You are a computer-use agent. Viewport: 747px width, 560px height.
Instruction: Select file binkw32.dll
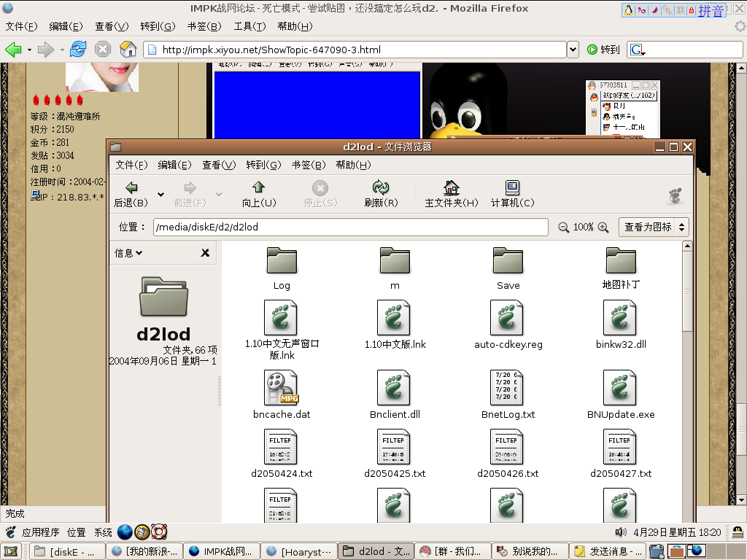[x=621, y=324]
